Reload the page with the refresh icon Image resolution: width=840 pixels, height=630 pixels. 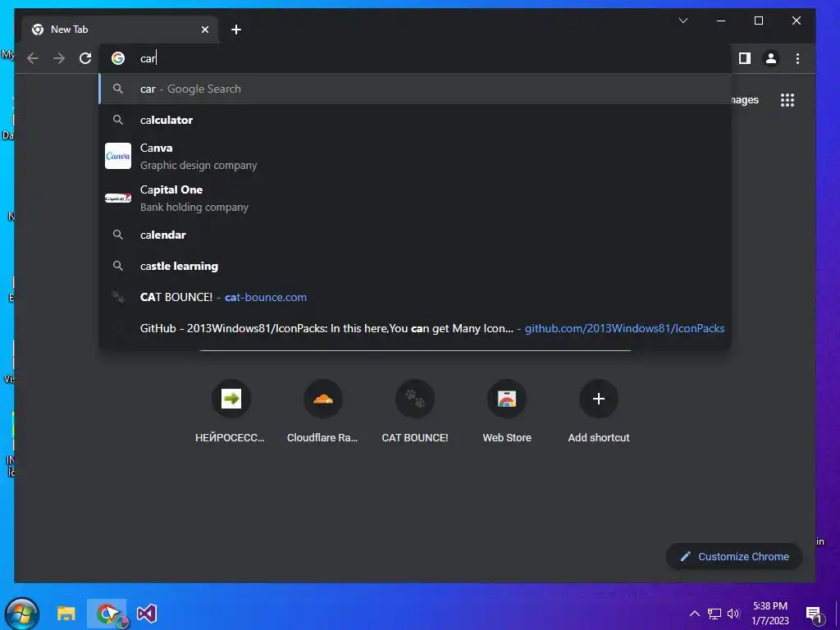[85, 58]
